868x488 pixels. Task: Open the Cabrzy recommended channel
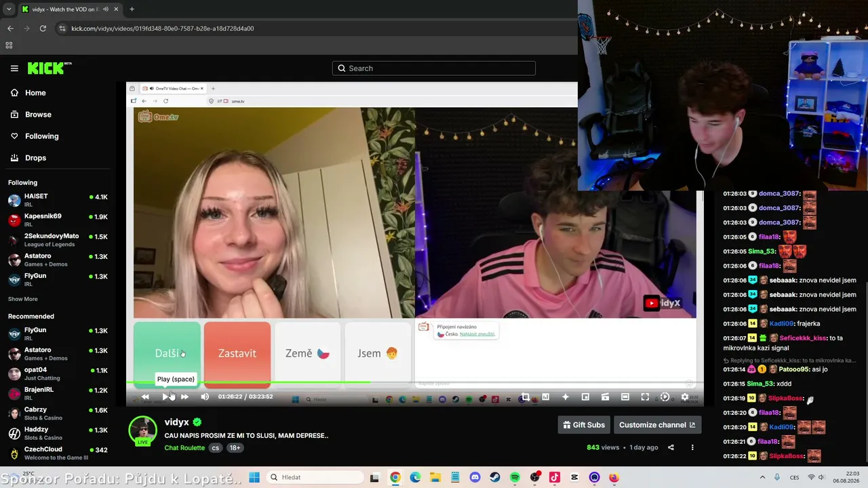(58, 413)
